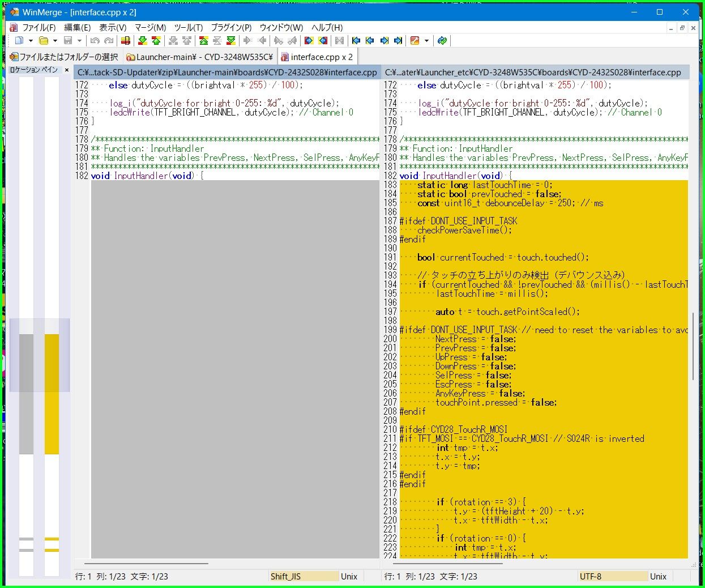705x588 pixels.
Task: Close the ロケーション ペイン panel
Action: pos(66,70)
